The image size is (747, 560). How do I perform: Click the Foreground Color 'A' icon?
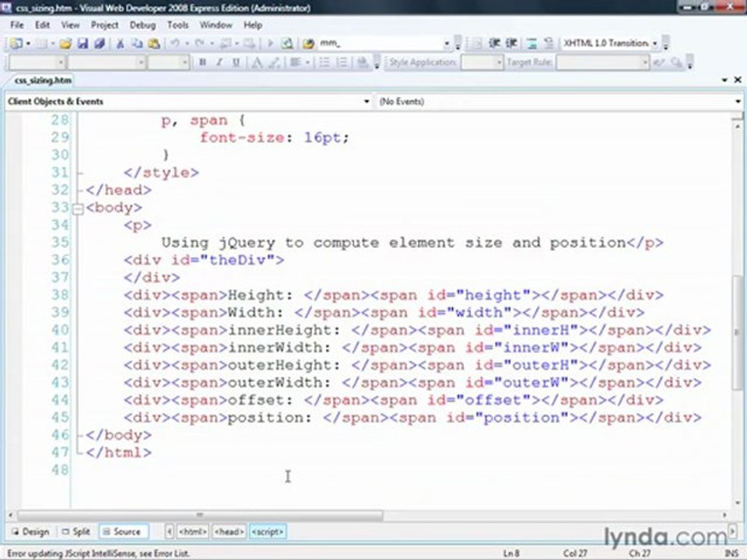pyautogui.click(x=257, y=62)
